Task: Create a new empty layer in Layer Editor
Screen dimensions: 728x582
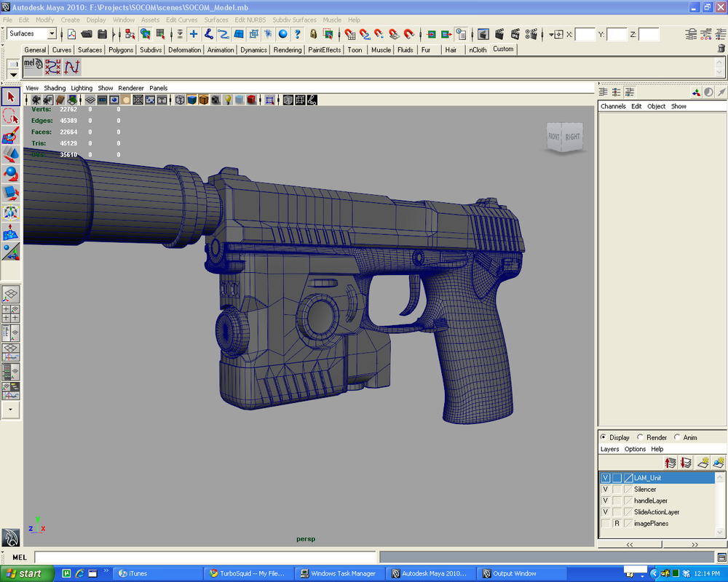Action: (x=702, y=462)
